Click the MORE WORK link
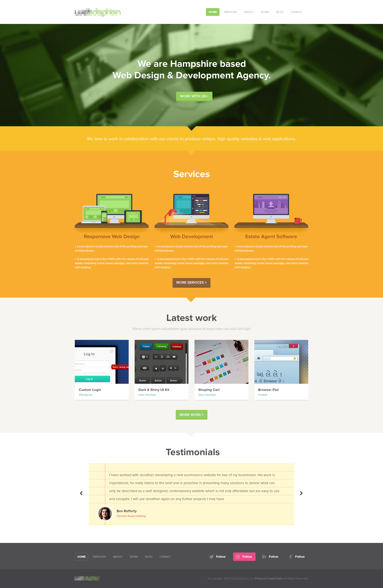The image size is (383, 588). (x=191, y=414)
